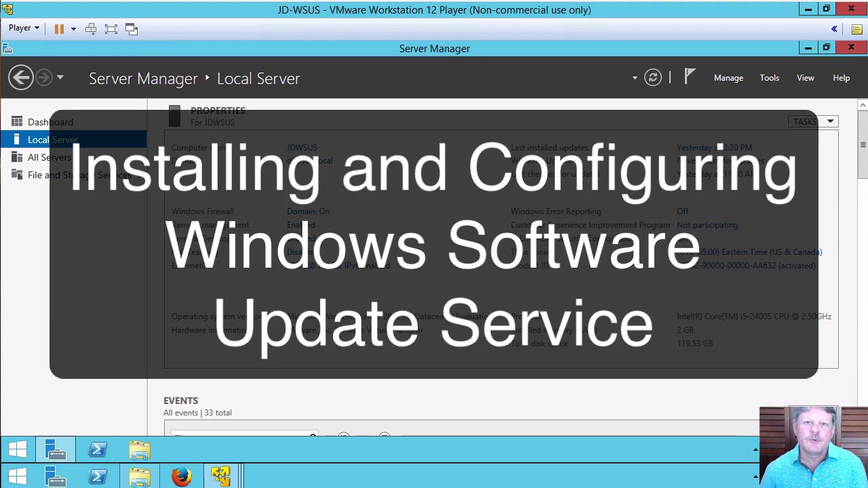The width and height of the screenshot is (868, 488).
Task: Open Server Manager on the host taskbar
Action: [x=56, y=476]
